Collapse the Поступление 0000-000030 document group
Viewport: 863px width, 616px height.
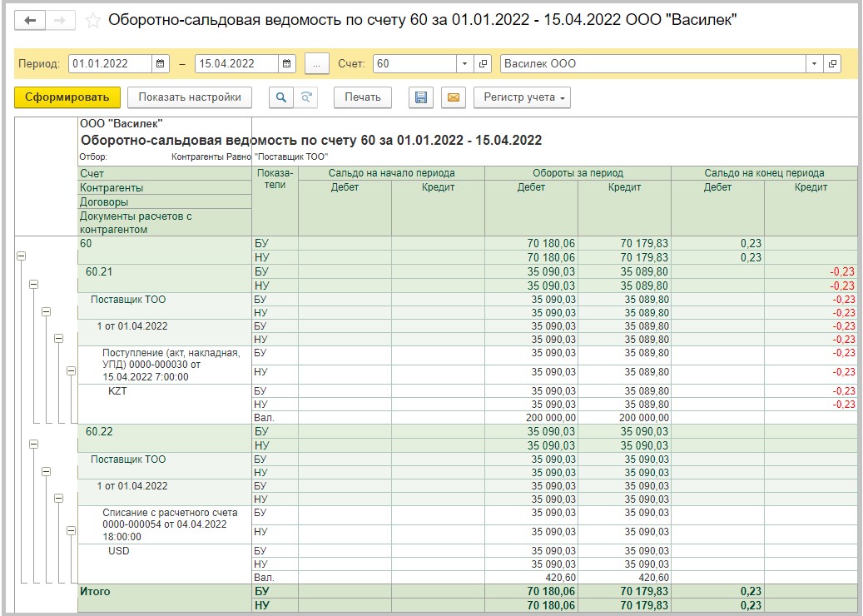(x=71, y=371)
